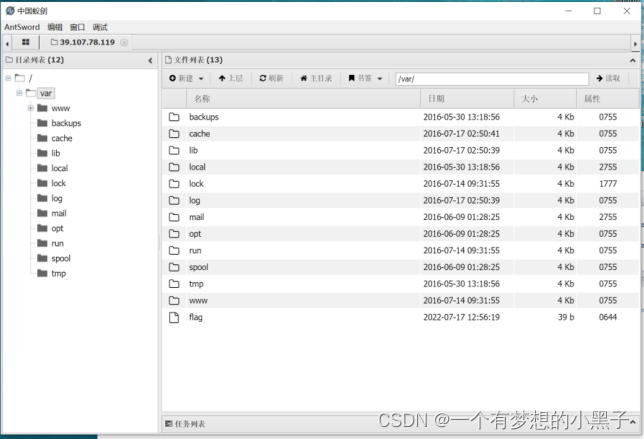Click the opt folder icon in file list
This screenshot has width=644, height=439.
tap(174, 234)
